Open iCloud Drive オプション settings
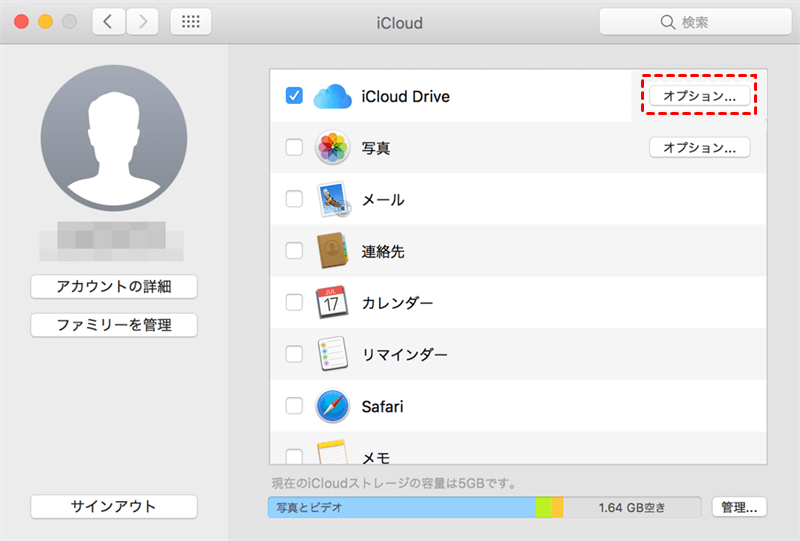Image resolution: width=800 pixels, height=541 pixels. (699, 96)
